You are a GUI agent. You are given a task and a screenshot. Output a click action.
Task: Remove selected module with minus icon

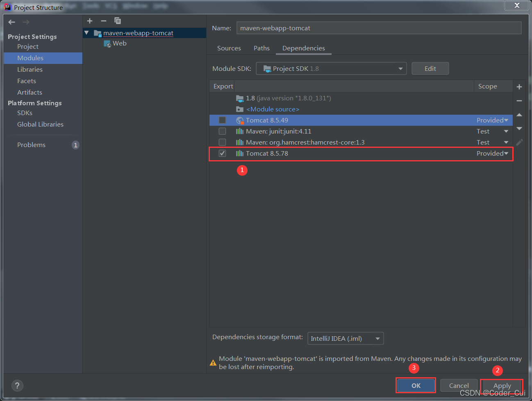coord(104,21)
